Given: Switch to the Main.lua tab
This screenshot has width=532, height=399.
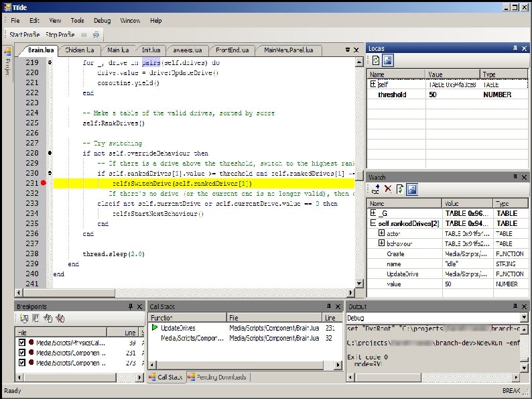Looking at the screenshot, I should 118,50.
